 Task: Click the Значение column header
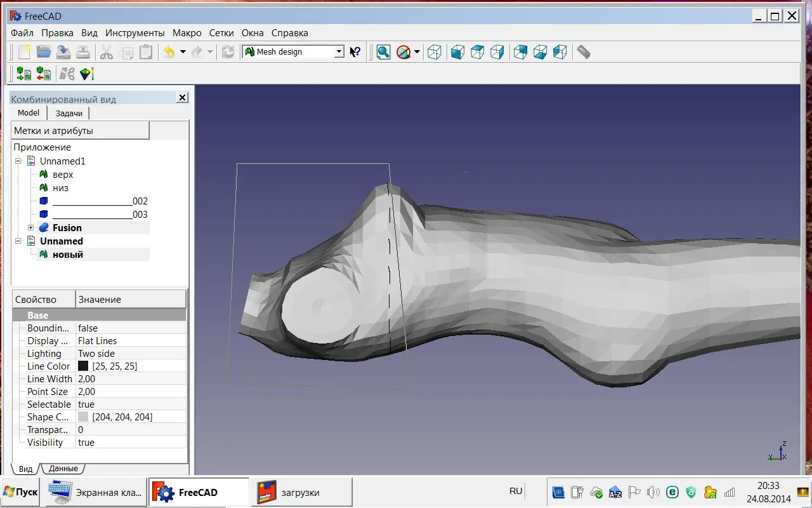[x=131, y=300]
